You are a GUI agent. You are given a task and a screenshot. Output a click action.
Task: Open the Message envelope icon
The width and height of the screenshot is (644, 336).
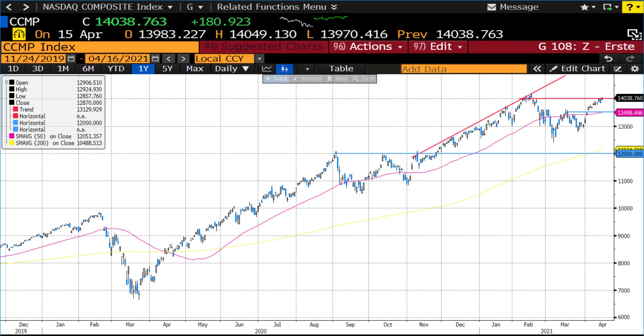tap(491, 7)
